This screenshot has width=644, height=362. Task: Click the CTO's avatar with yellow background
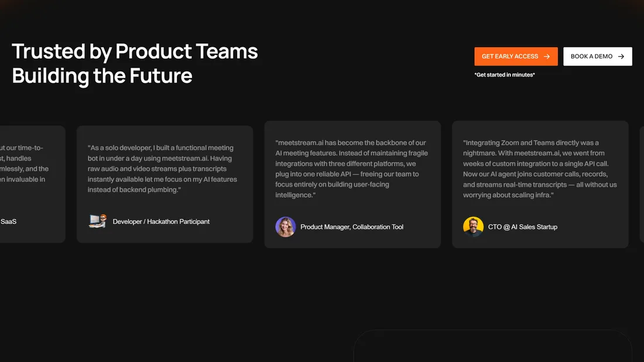tap(473, 227)
